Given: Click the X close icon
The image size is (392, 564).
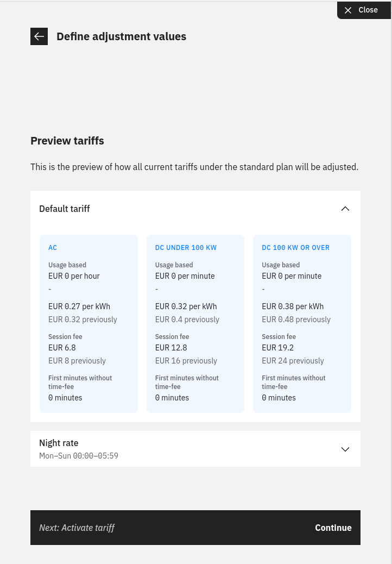Looking at the screenshot, I should [x=348, y=10].
